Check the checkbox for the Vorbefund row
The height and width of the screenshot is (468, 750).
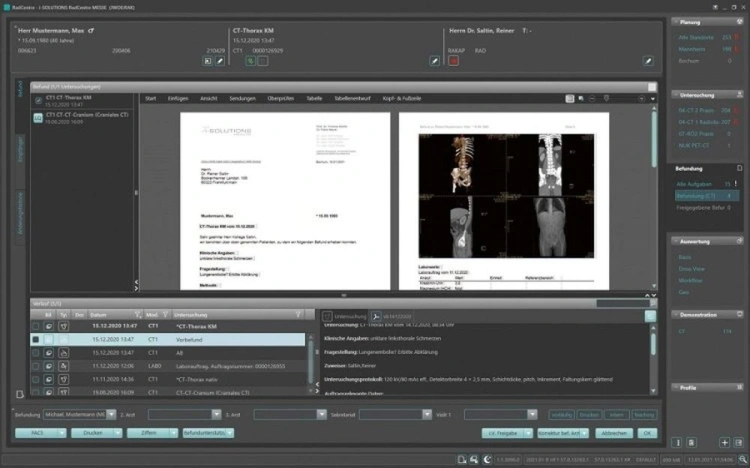click(36, 340)
